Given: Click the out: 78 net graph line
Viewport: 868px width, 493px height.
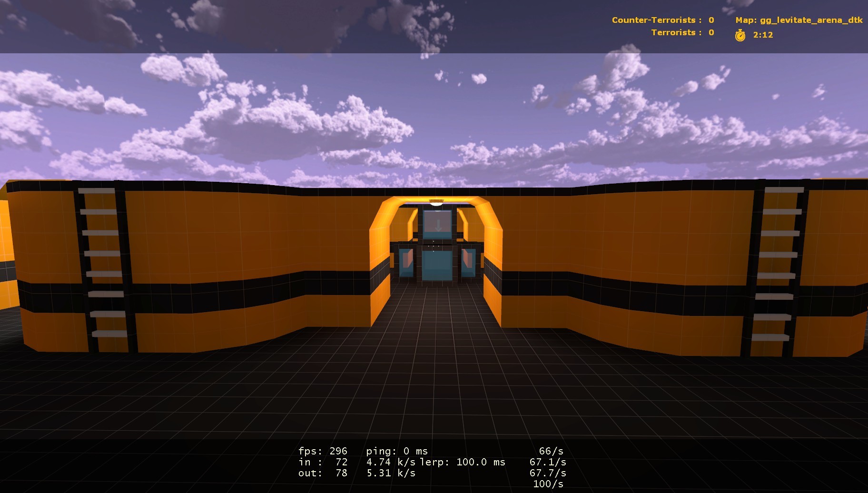Looking at the screenshot, I should (x=323, y=473).
